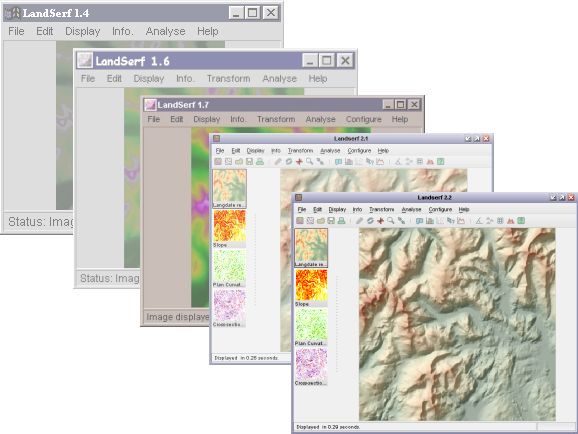Click the floppy disk save icon in Landserf 2.1

[x=250, y=162]
